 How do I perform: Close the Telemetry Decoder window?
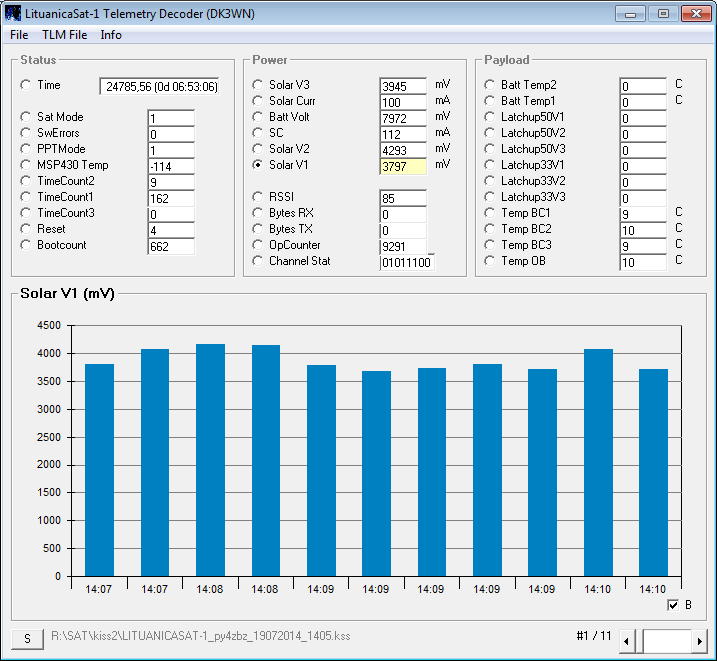tap(696, 14)
